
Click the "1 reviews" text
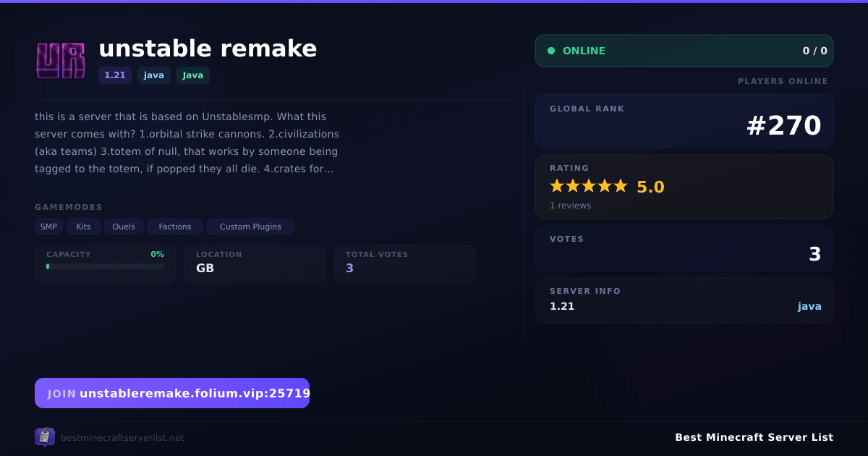coord(570,206)
